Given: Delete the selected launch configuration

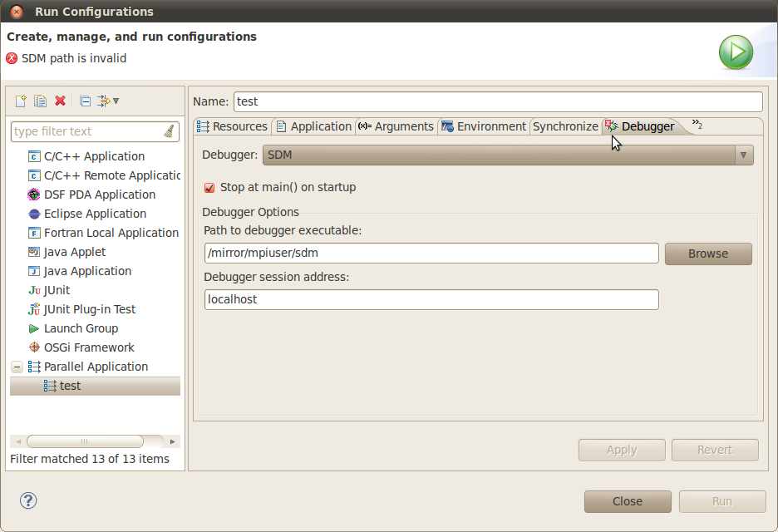Looking at the screenshot, I should pyautogui.click(x=60, y=101).
